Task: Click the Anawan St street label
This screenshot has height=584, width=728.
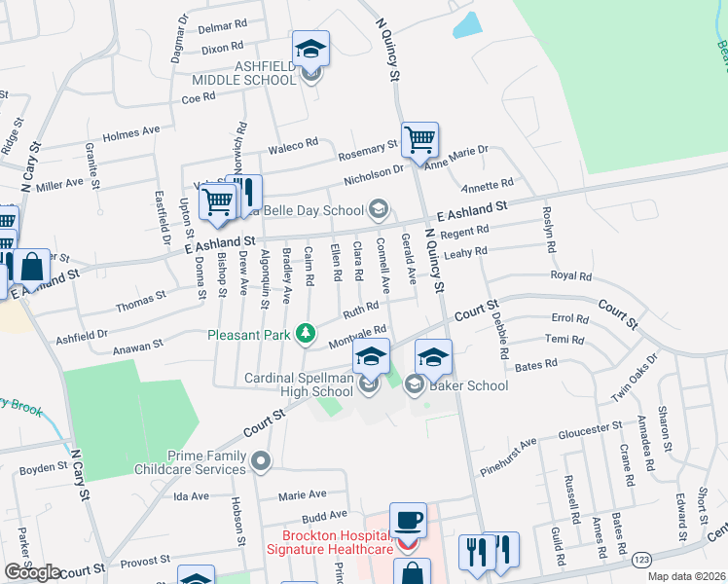Action: point(138,347)
